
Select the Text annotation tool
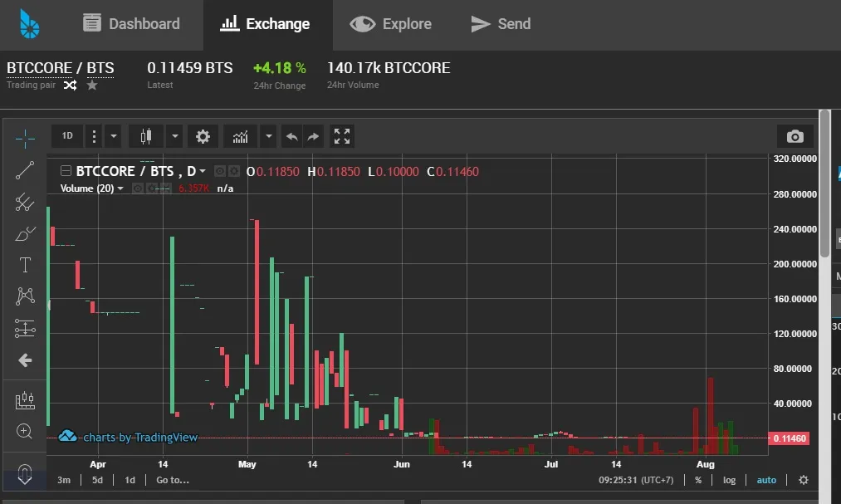[x=25, y=265]
